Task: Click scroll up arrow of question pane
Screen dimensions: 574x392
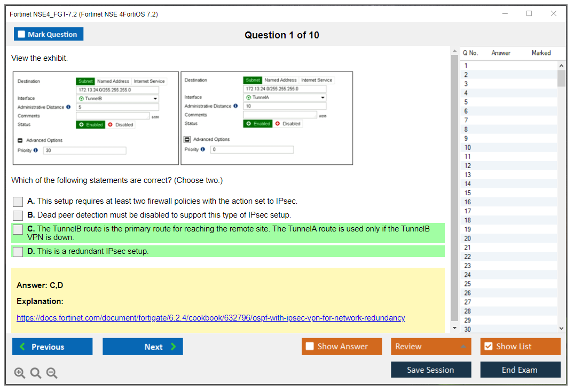Action: point(455,51)
